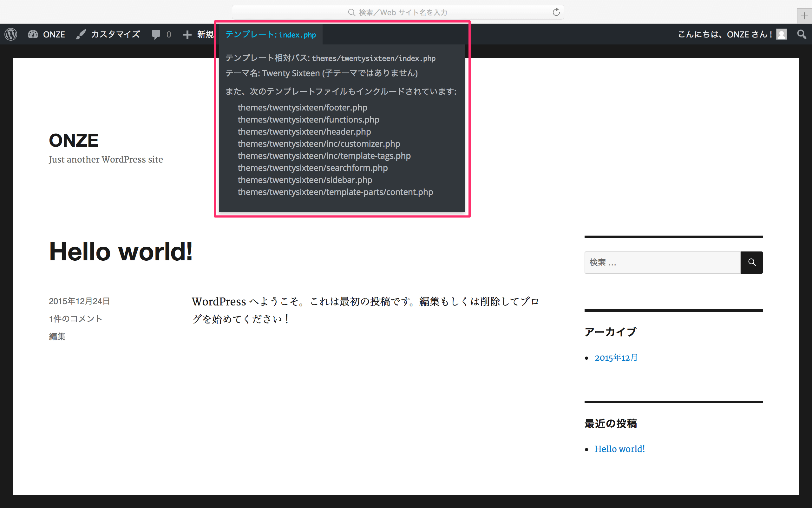812x508 pixels.
Task: Reload the page with the refresh icon
Action: tap(556, 12)
